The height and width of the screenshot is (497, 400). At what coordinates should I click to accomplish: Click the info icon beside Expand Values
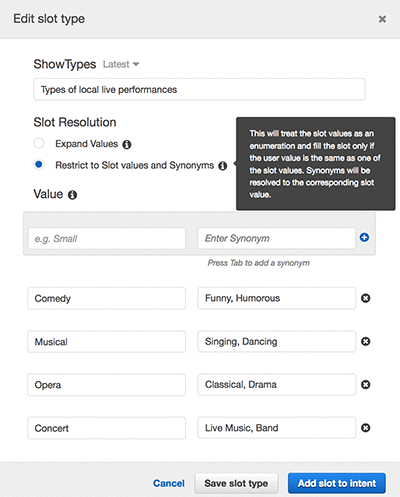(x=127, y=144)
